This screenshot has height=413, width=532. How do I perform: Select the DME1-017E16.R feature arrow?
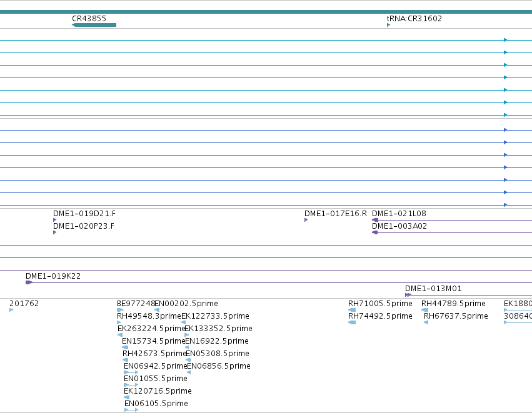[x=306, y=220]
